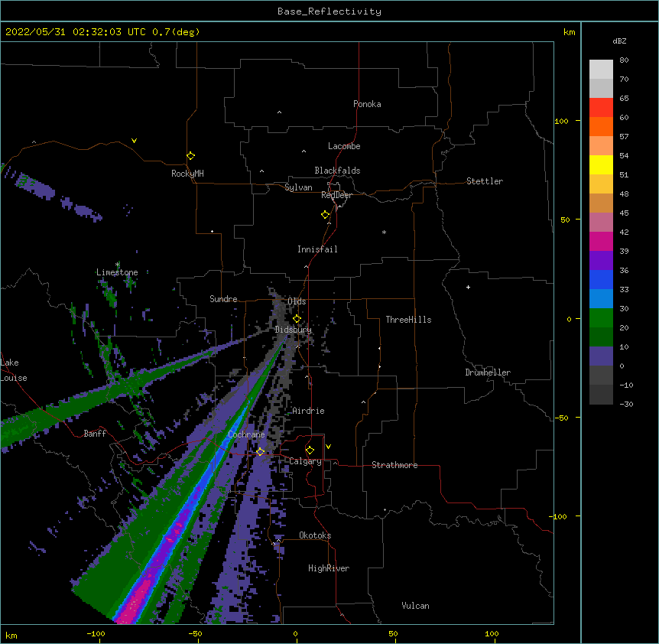Click the Okotoks town label
Image resolution: width=659 pixels, height=644 pixels.
[315, 535]
